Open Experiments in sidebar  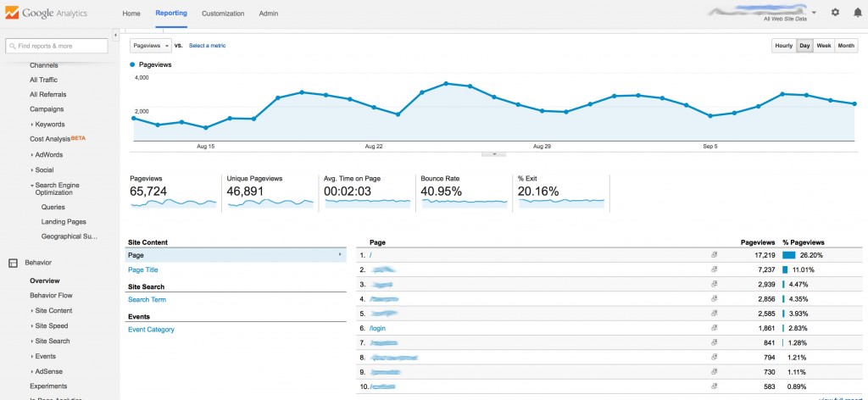pos(48,386)
